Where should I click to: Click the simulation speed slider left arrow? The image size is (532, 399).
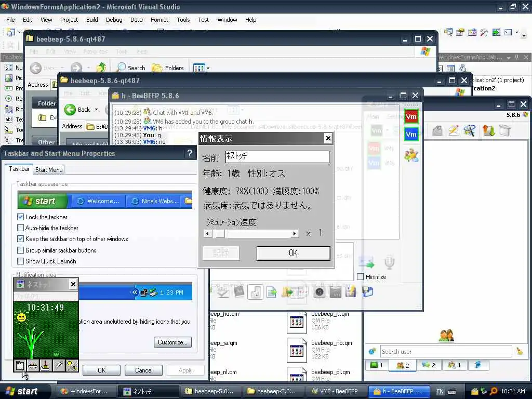tap(208, 233)
